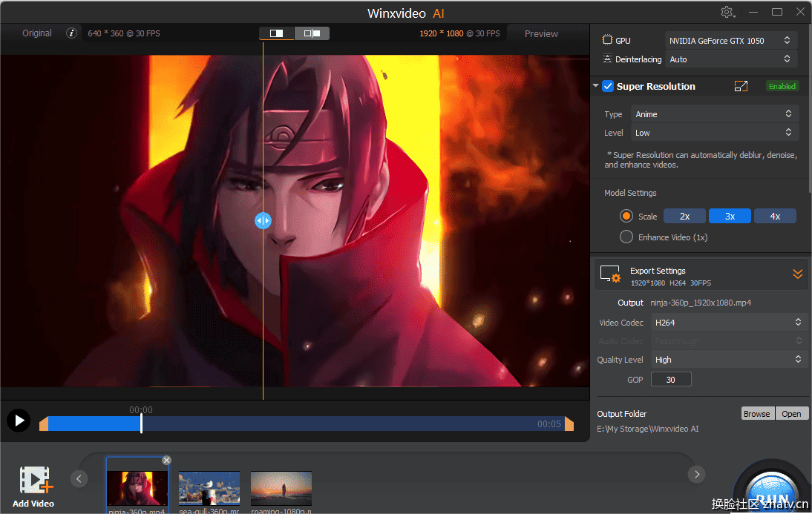The height and width of the screenshot is (514, 812).
Task: Go to previous video thumbnails
Action: (x=79, y=478)
